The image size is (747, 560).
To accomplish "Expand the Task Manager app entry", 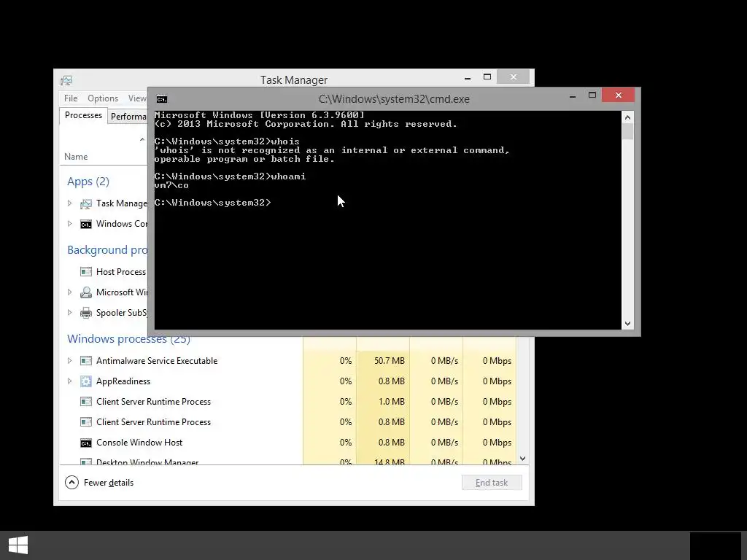I will pos(69,203).
